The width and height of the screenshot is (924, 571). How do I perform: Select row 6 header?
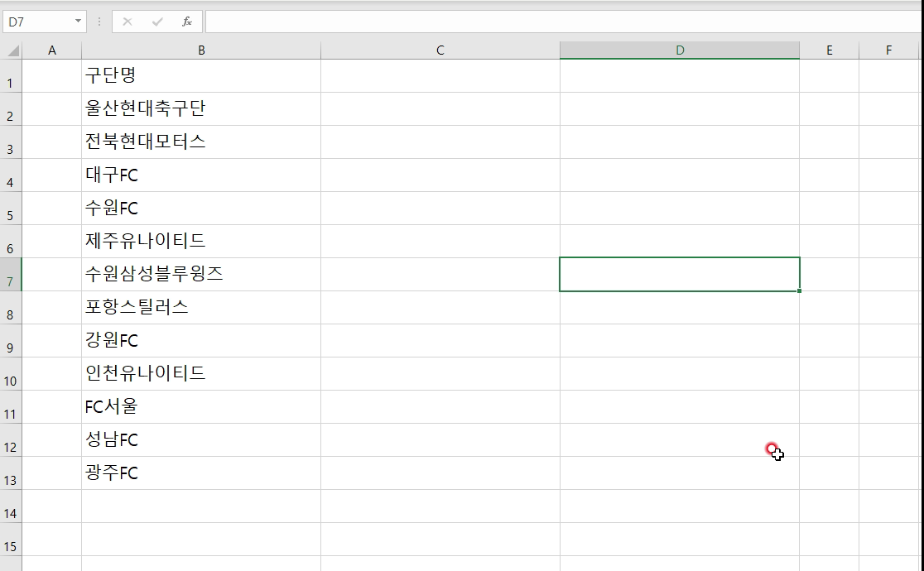pyautogui.click(x=11, y=241)
